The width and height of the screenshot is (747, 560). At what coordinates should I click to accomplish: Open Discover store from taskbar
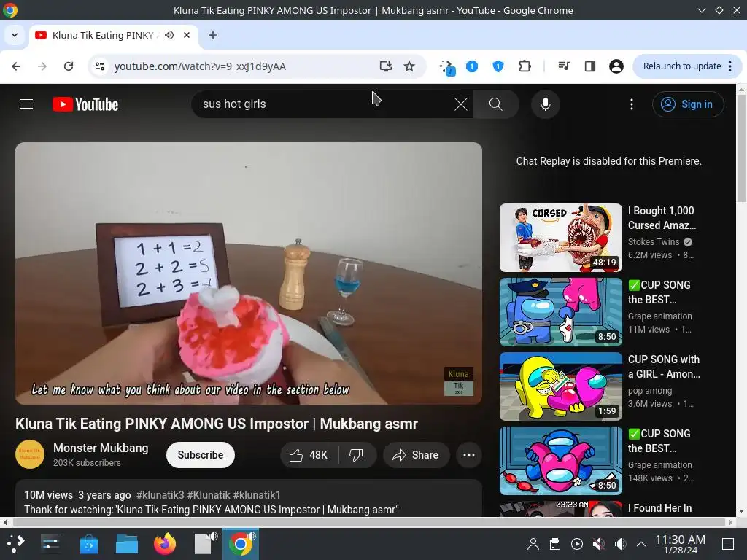[x=88, y=543]
